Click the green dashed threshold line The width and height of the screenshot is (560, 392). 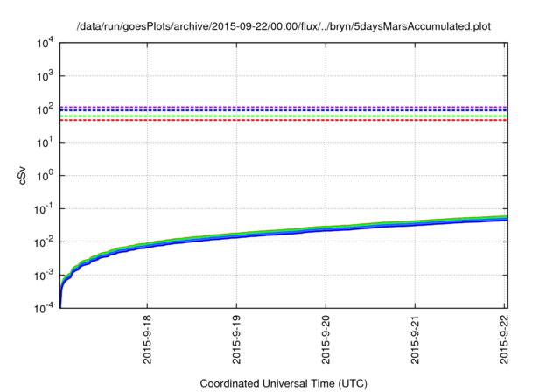283,116
